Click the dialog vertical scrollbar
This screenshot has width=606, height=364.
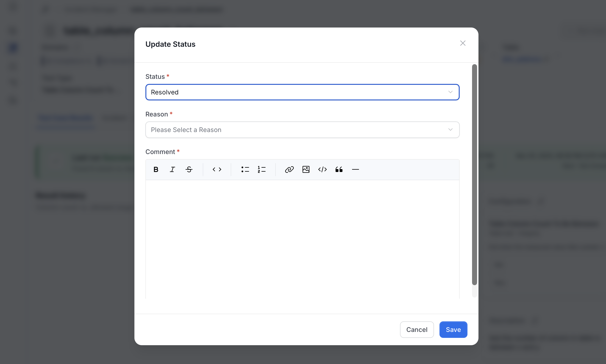[474, 175]
